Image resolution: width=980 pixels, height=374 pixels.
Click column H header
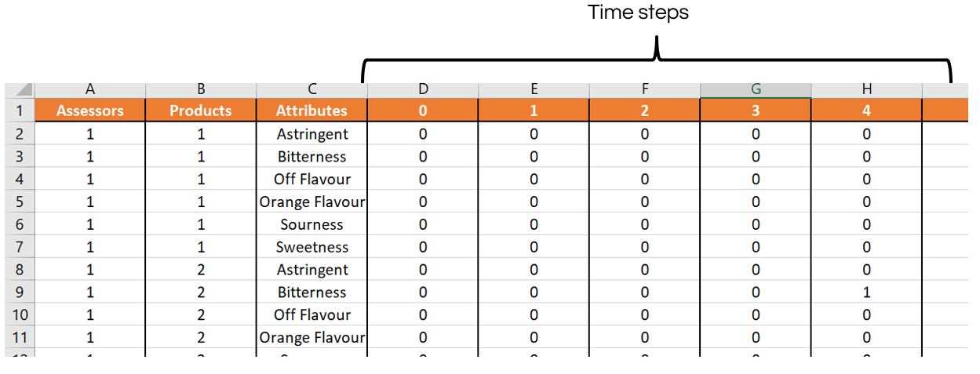867,90
